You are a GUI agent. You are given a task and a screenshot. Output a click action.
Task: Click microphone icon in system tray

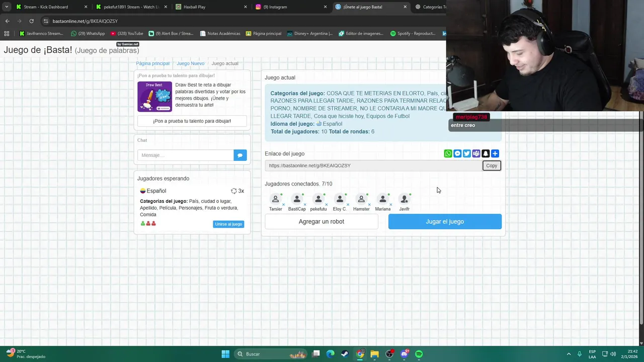point(580,354)
